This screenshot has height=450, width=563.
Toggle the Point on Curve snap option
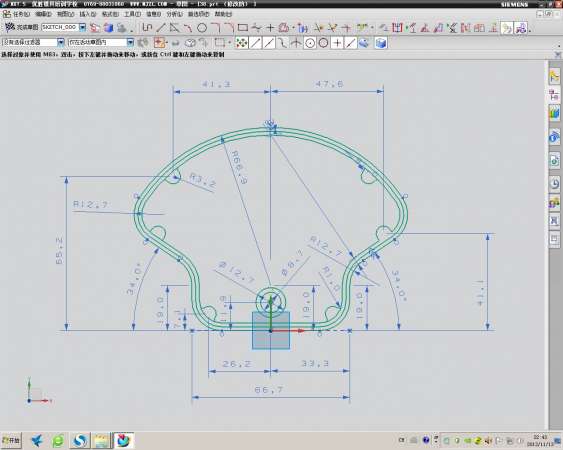[351, 43]
